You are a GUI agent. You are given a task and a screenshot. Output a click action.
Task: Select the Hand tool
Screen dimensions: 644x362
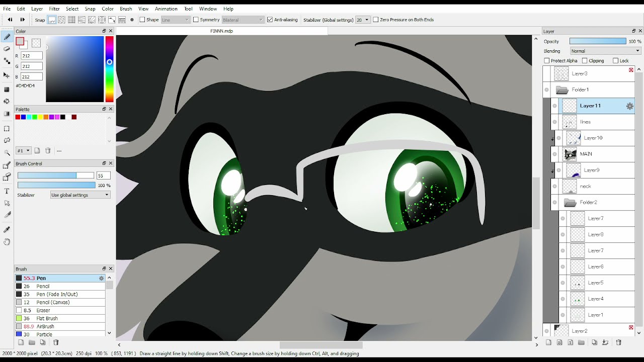coord(7,242)
